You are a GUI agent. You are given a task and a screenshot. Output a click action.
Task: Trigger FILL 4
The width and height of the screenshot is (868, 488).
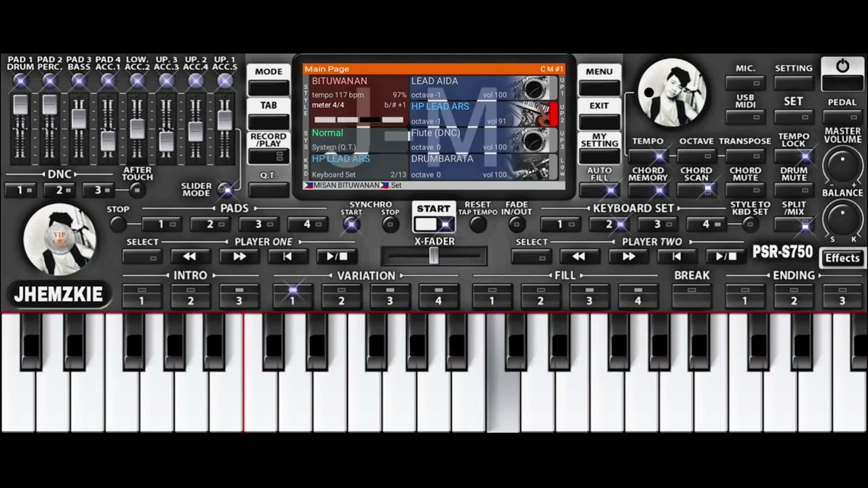point(637,296)
